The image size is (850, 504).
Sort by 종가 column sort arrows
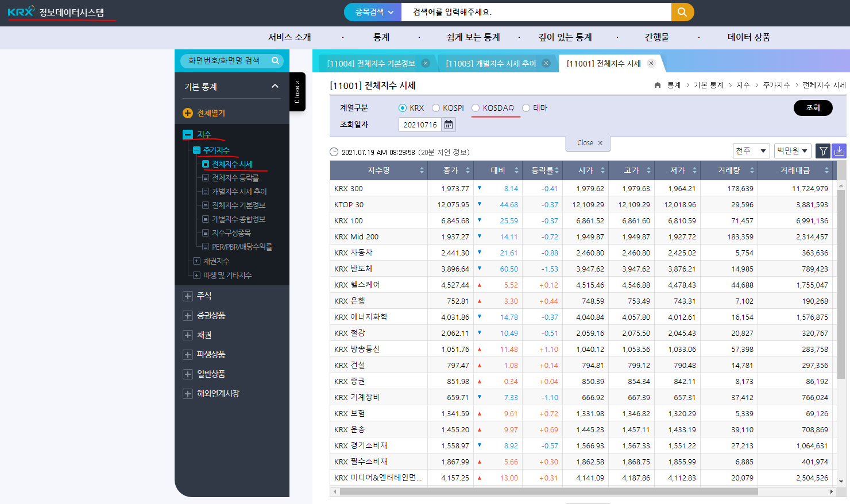(x=467, y=170)
